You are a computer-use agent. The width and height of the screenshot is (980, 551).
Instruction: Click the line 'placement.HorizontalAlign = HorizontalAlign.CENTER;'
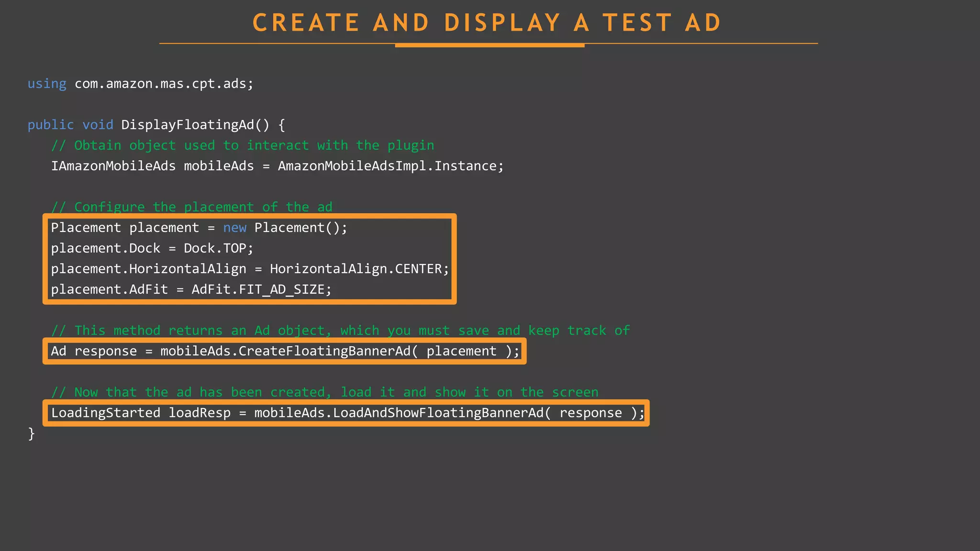(250, 269)
